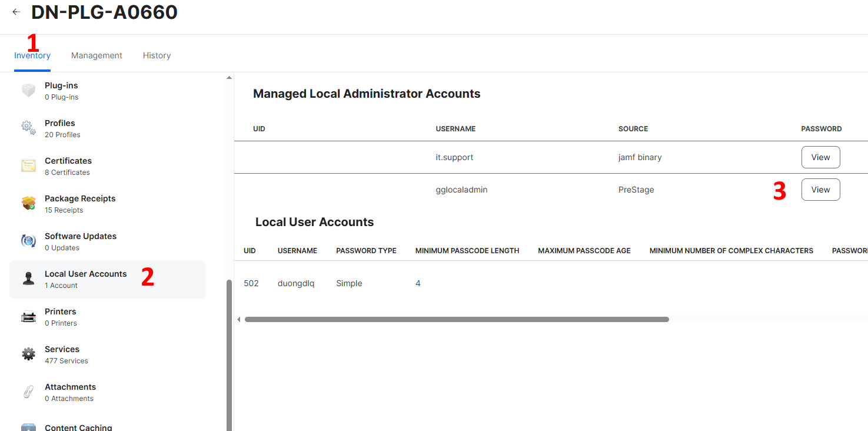The image size is (868, 431).
Task: Click the Services gear icon
Action: coord(28,354)
